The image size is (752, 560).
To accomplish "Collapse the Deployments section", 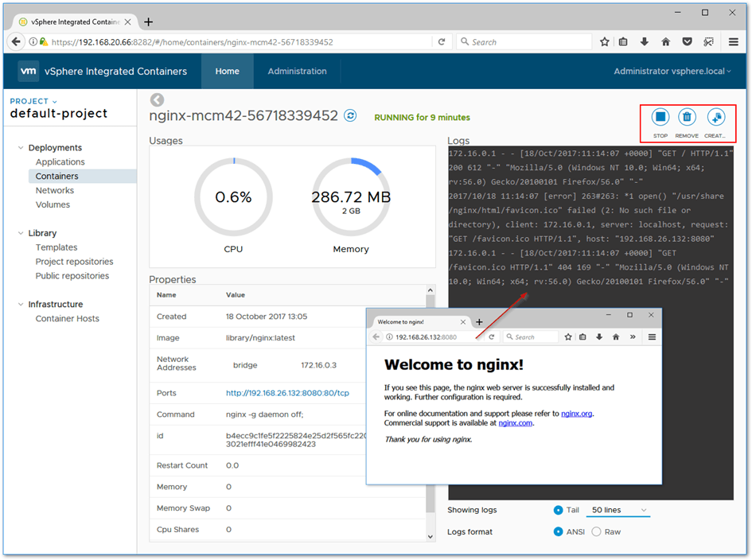I will pos(21,147).
